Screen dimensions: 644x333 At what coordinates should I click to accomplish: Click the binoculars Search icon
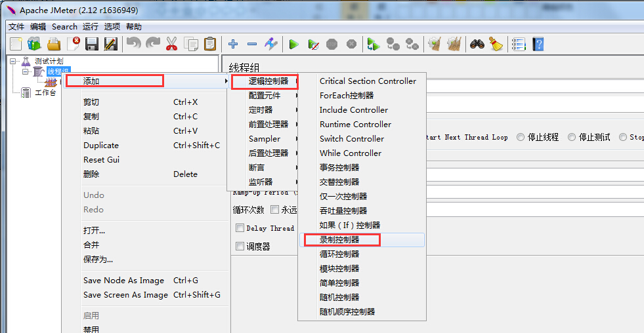477,45
